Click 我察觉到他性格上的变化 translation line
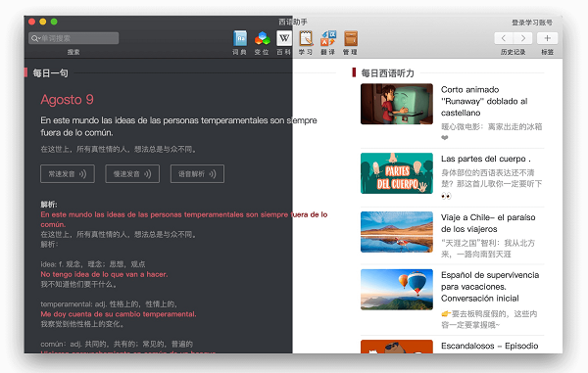 click(x=82, y=324)
